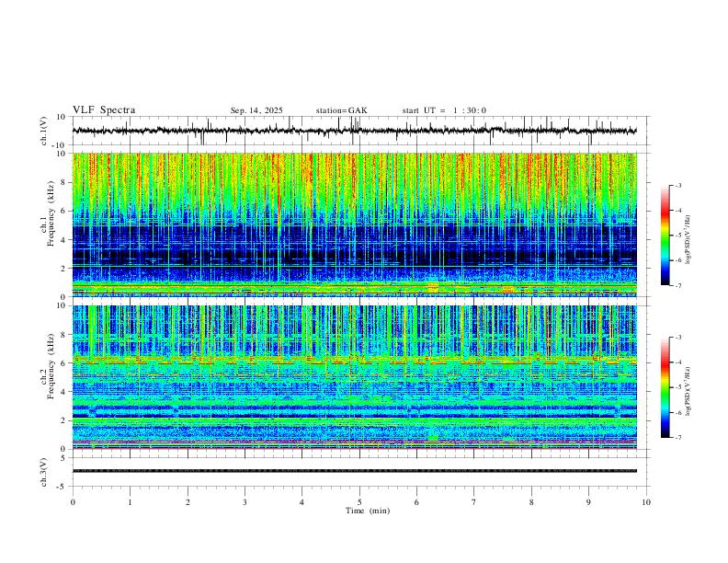Click the ch.2 'log(PSD)(V²/Hz)' colorbar label
This screenshot has height=563, width=728.
(x=688, y=391)
